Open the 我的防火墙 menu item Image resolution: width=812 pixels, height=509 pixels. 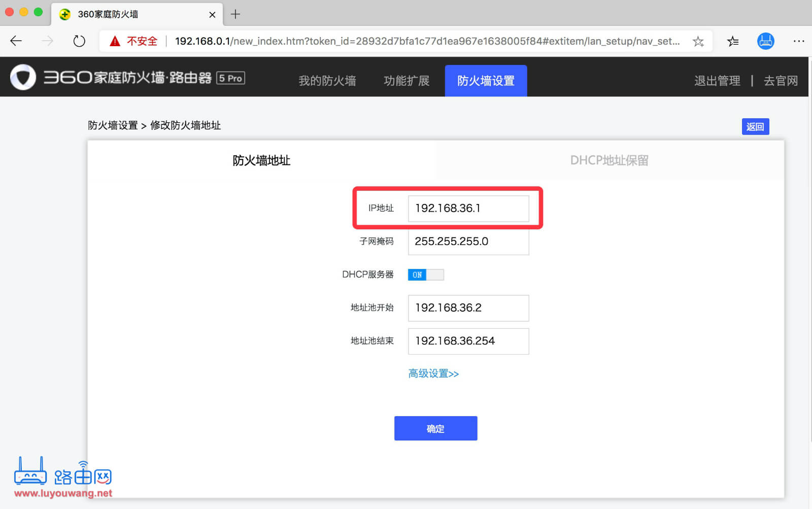coord(327,80)
